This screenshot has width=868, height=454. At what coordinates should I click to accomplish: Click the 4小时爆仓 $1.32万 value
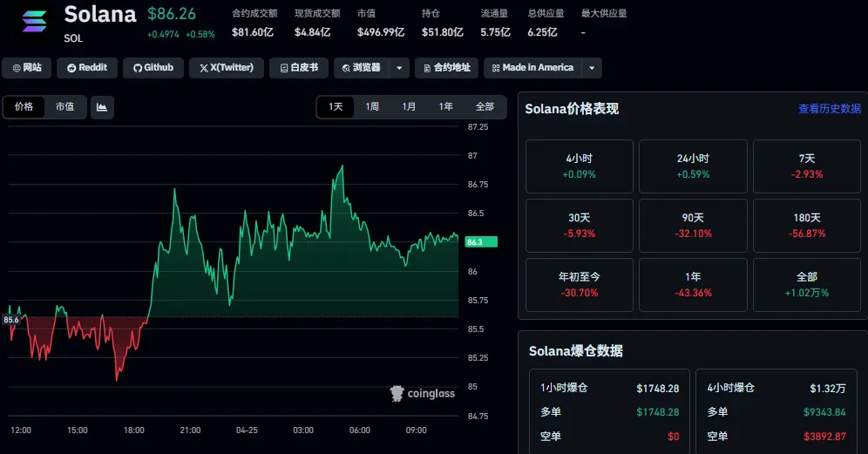(x=828, y=389)
